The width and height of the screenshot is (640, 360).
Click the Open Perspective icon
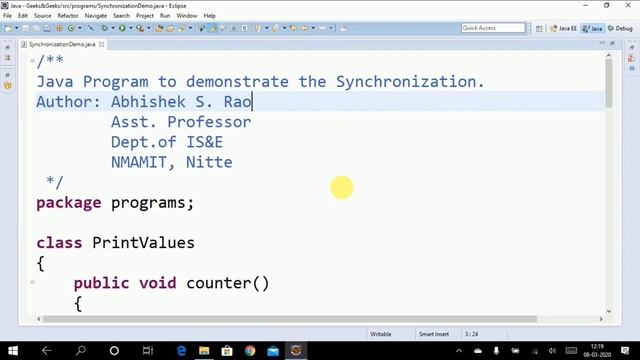pyautogui.click(x=539, y=28)
